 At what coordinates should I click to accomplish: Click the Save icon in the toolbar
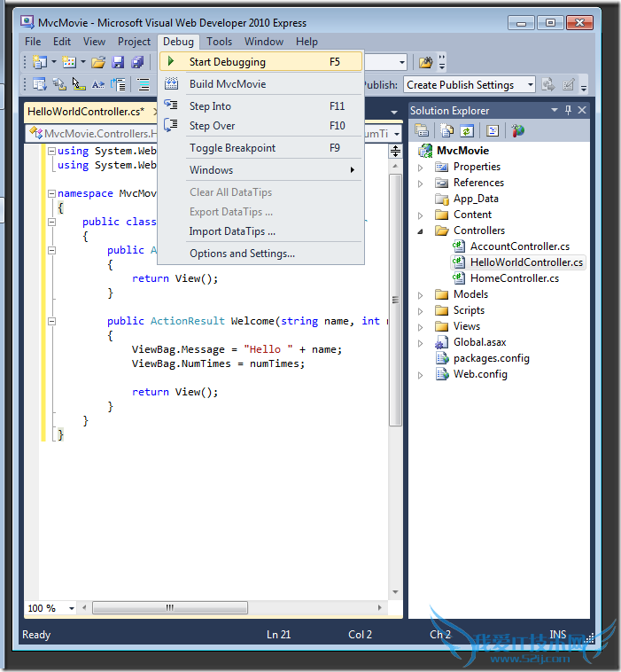(118, 62)
